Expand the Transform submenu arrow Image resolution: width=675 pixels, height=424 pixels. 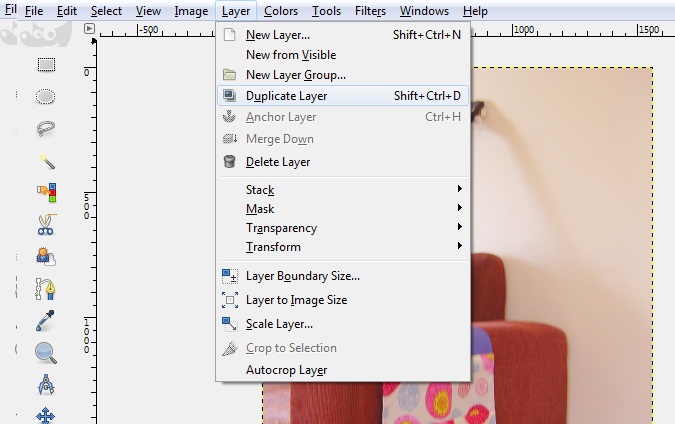(460, 245)
